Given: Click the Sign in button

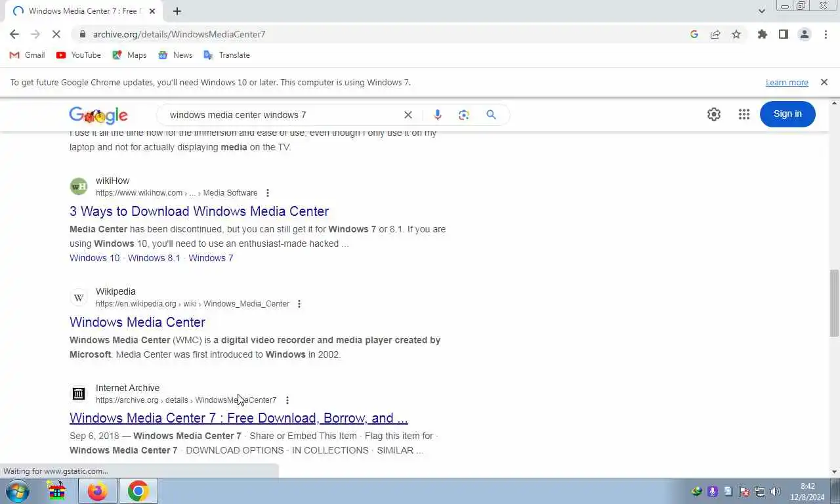Looking at the screenshot, I should [787, 114].
